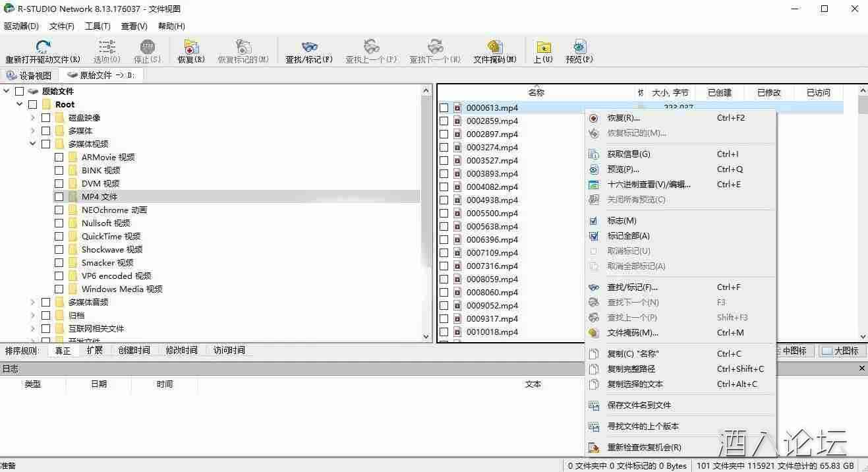The image size is (868, 472).
Task: Sort by 修改时间 rule
Action: point(182,350)
